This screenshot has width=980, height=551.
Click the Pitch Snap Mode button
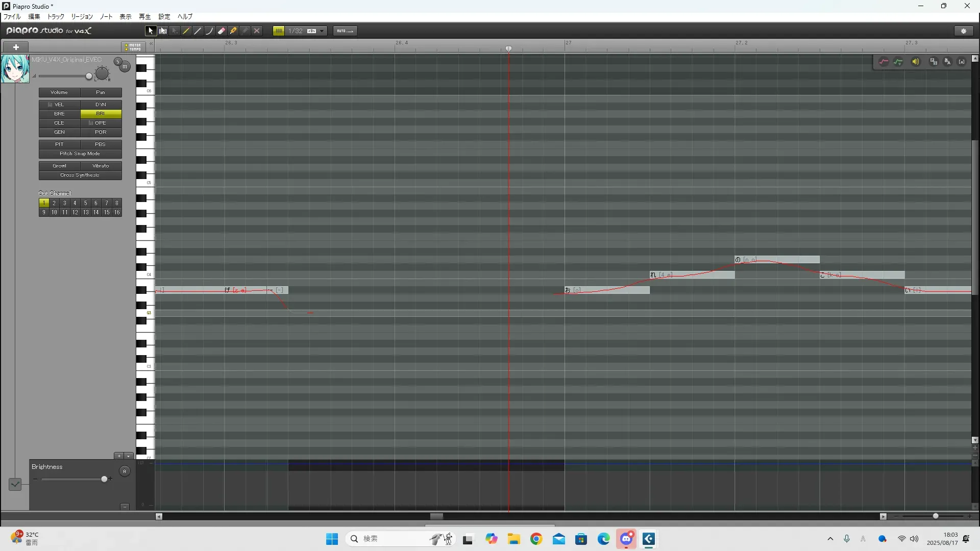[x=80, y=154]
